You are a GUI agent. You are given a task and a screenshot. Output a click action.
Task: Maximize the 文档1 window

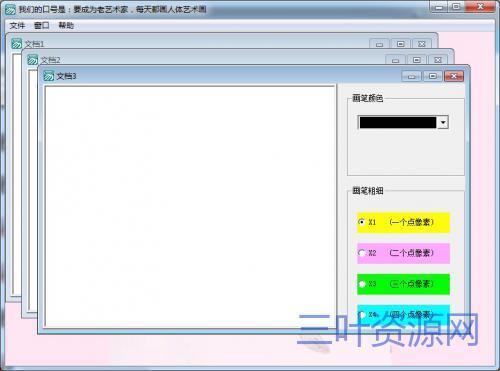pos(401,44)
